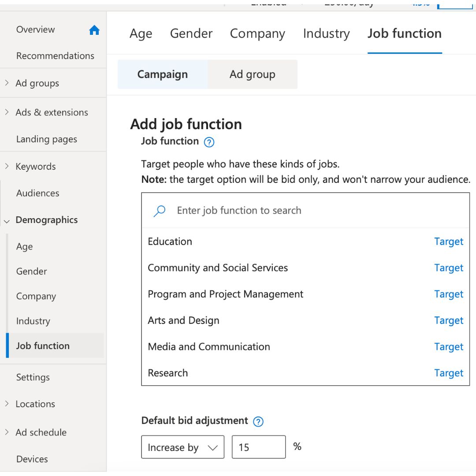Click the Job function help icon
Image resolution: width=476 pixels, height=476 pixels.
209,142
